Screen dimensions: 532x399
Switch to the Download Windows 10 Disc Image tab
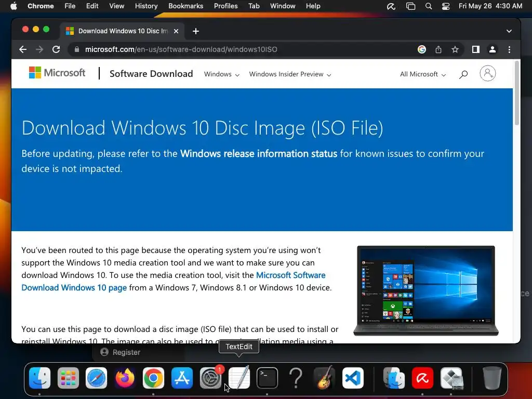coord(123,31)
